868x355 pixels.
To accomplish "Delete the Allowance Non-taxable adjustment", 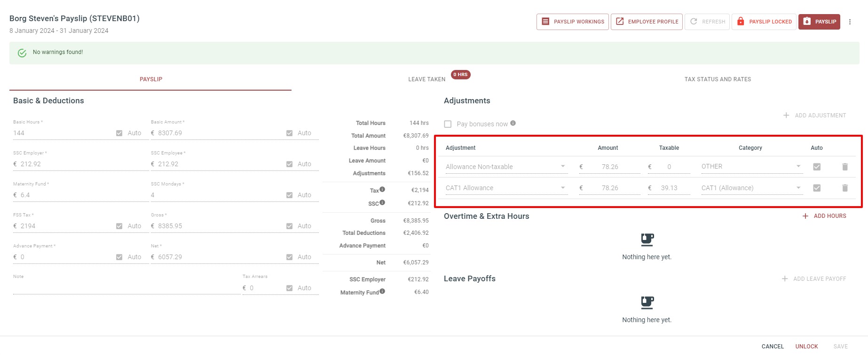I will [845, 167].
